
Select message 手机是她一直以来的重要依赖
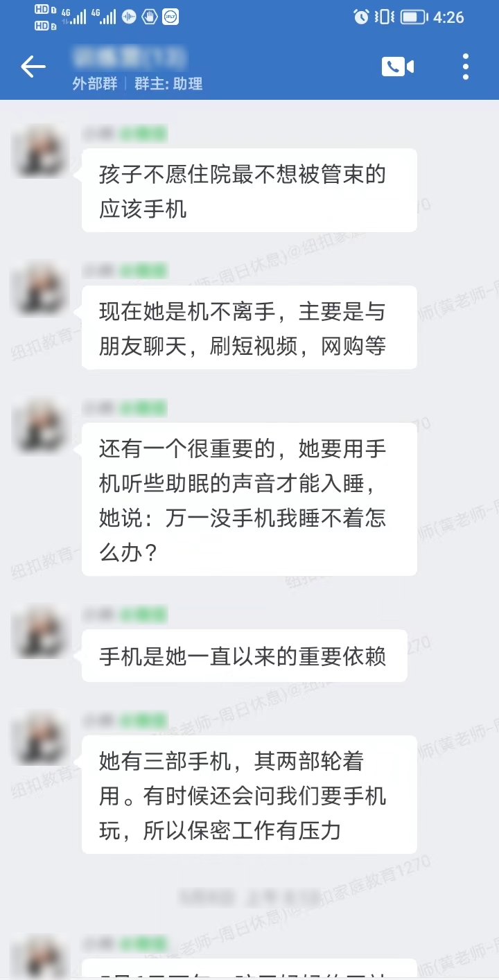pos(244,656)
